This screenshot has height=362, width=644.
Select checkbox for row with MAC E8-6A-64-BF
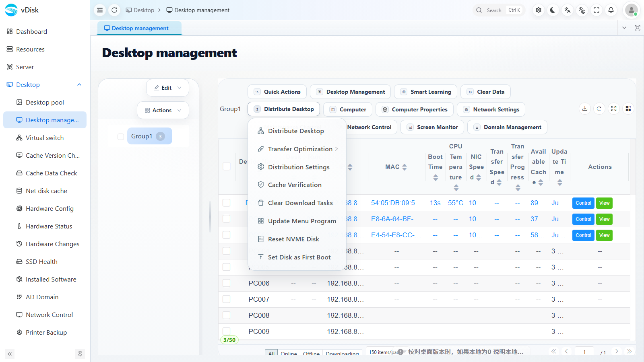227,219
